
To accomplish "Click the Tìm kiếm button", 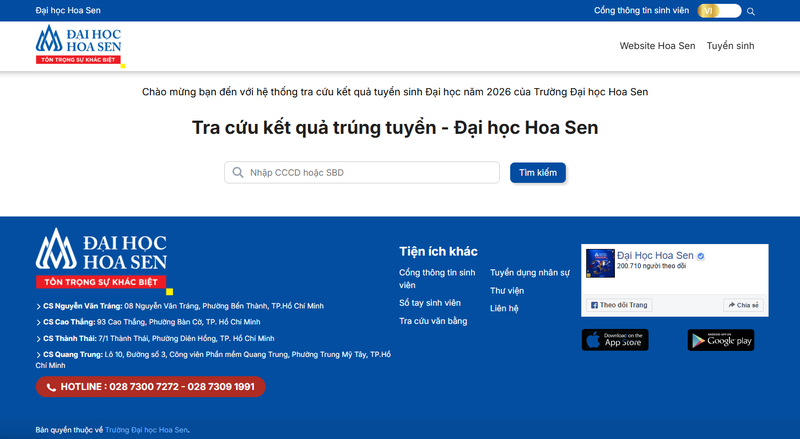I will [x=538, y=173].
